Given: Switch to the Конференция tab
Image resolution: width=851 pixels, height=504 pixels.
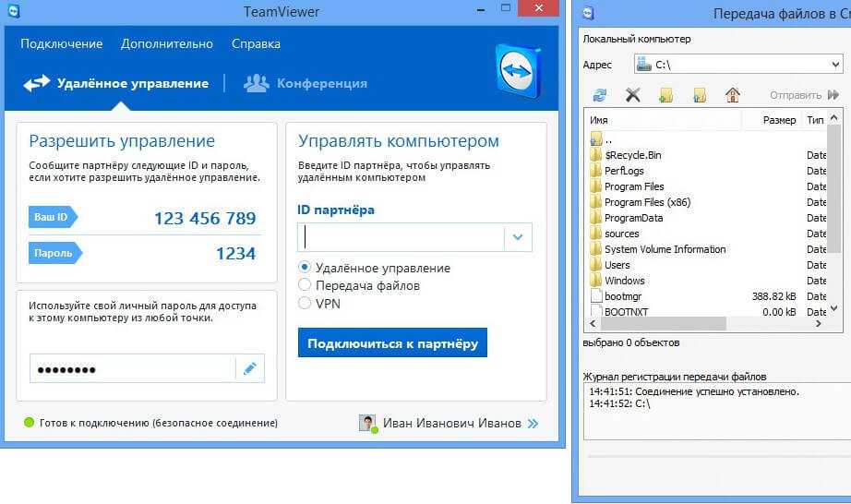Looking at the screenshot, I should point(306,83).
